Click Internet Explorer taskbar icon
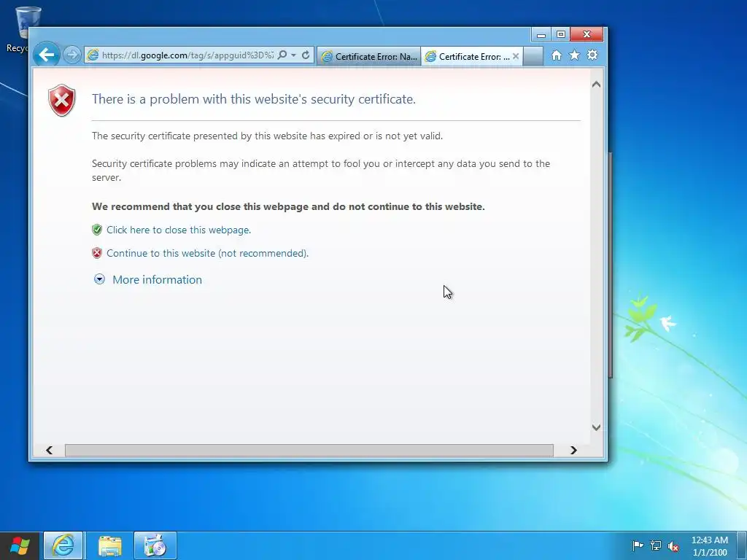This screenshot has height=560, width=747. coord(63,545)
